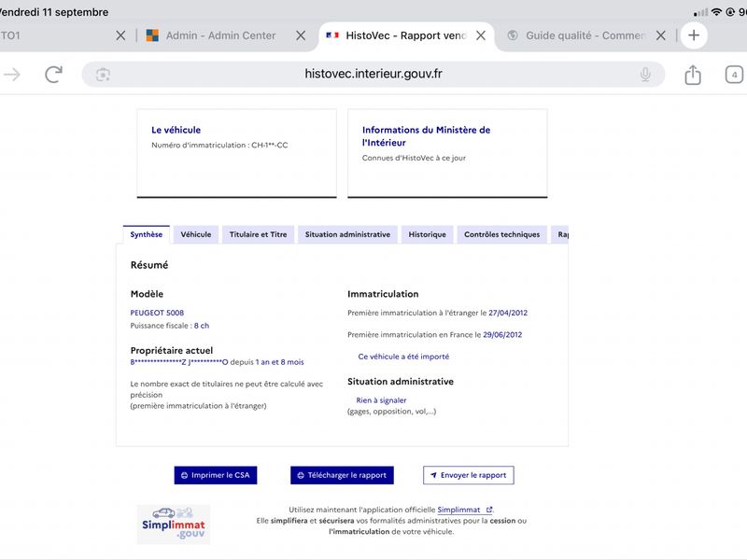Click 'Ce véhicule a été importé' text

click(403, 357)
